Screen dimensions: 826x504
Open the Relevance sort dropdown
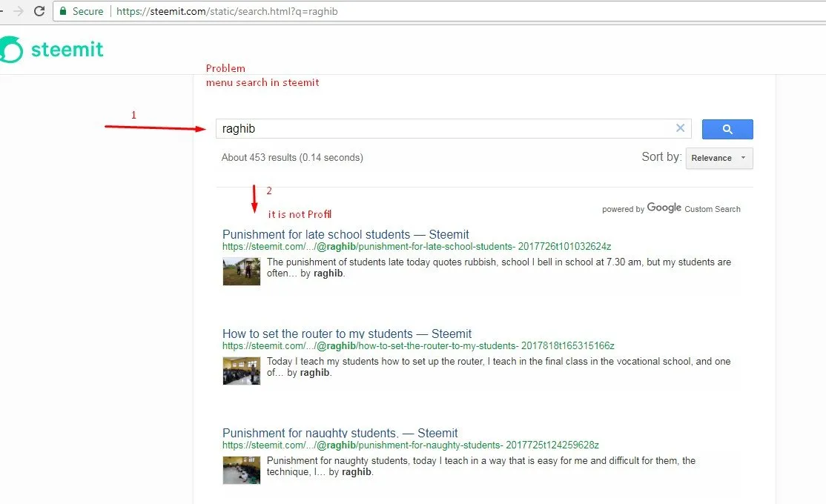coord(719,158)
